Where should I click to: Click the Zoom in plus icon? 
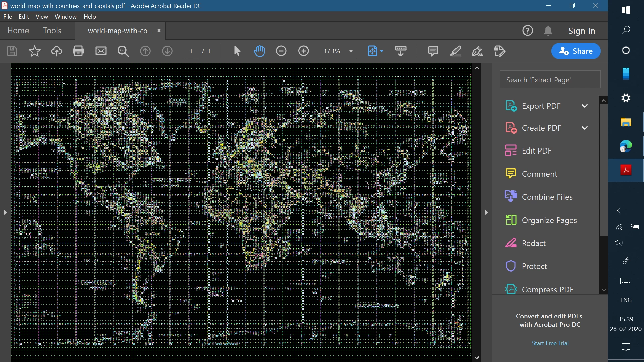pos(303,51)
